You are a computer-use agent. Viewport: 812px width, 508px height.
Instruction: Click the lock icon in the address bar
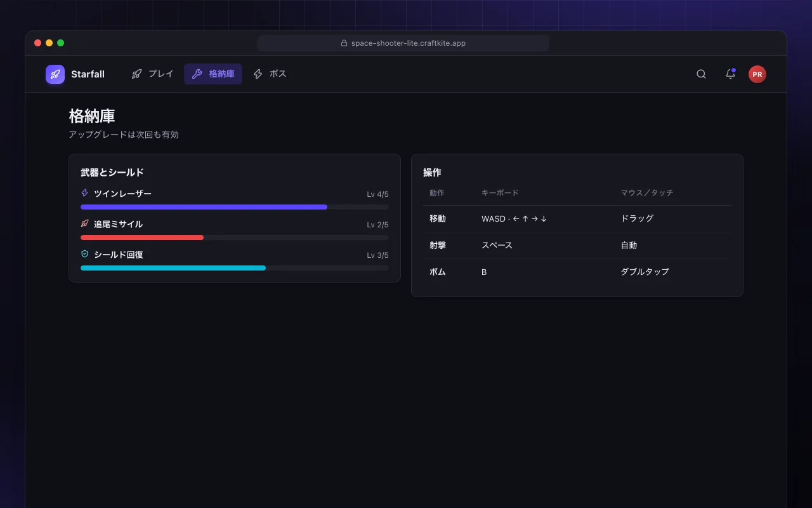pyautogui.click(x=344, y=43)
